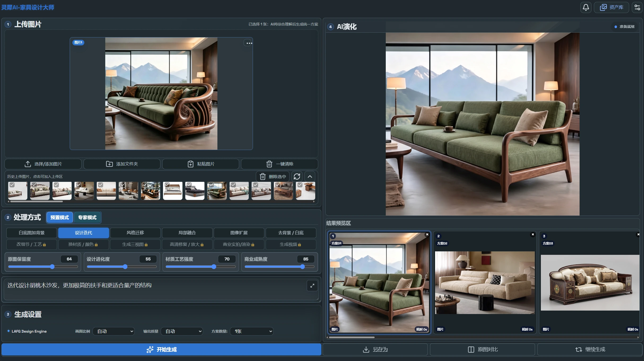The height and width of the screenshot is (361, 644).
Task: Click the 添加文件夹 button
Action: [x=122, y=164]
